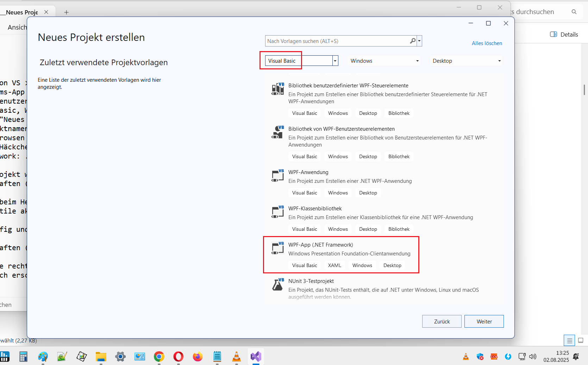Open the Visual Basic language dropdown

tap(335, 61)
